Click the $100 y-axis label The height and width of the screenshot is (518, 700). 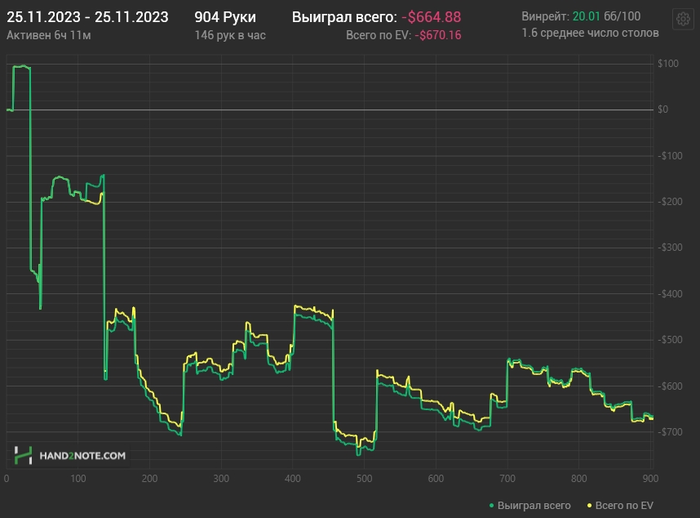click(668, 63)
